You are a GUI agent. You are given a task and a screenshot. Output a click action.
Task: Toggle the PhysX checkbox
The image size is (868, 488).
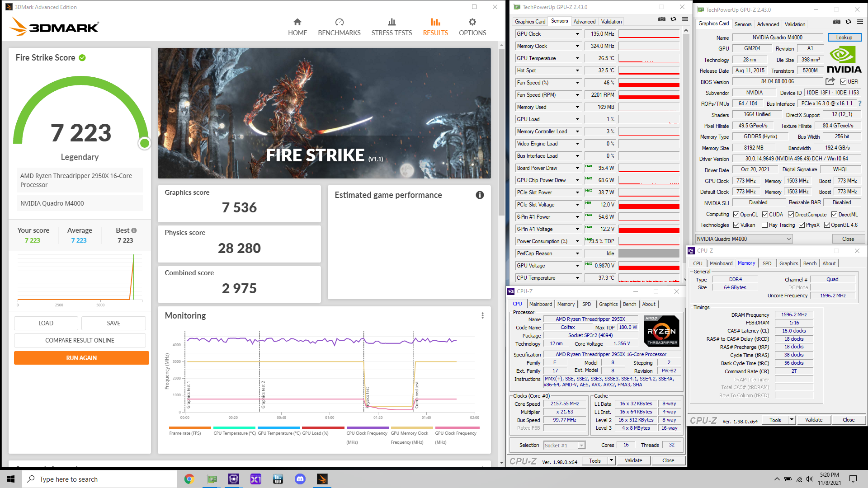[x=802, y=225]
